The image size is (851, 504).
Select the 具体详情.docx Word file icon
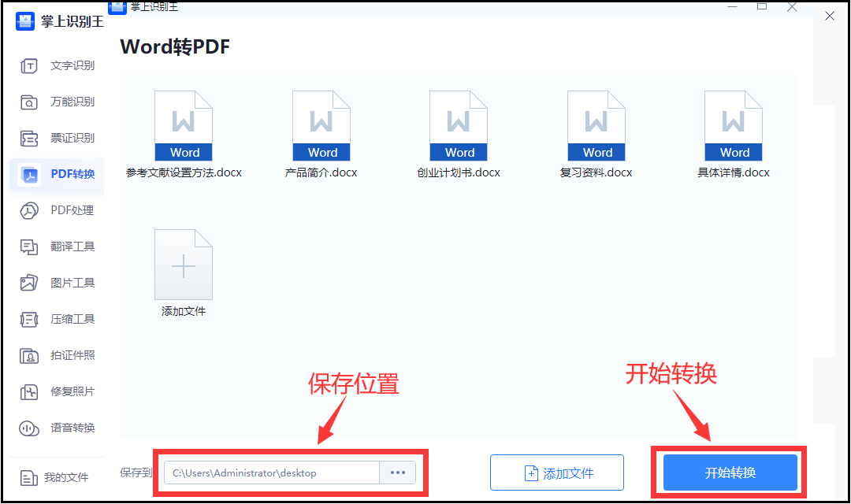tap(734, 126)
